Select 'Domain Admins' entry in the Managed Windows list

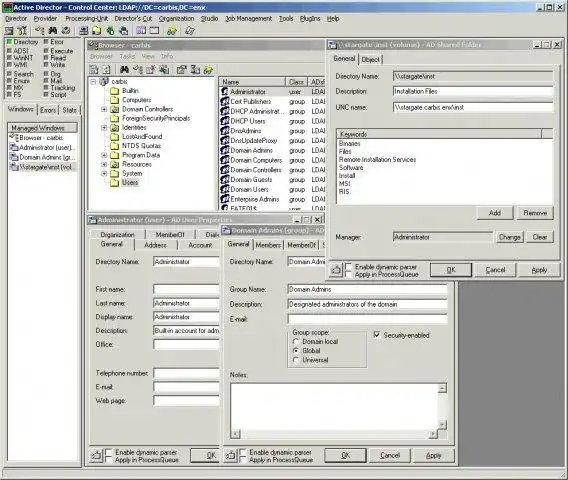point(43,157)
